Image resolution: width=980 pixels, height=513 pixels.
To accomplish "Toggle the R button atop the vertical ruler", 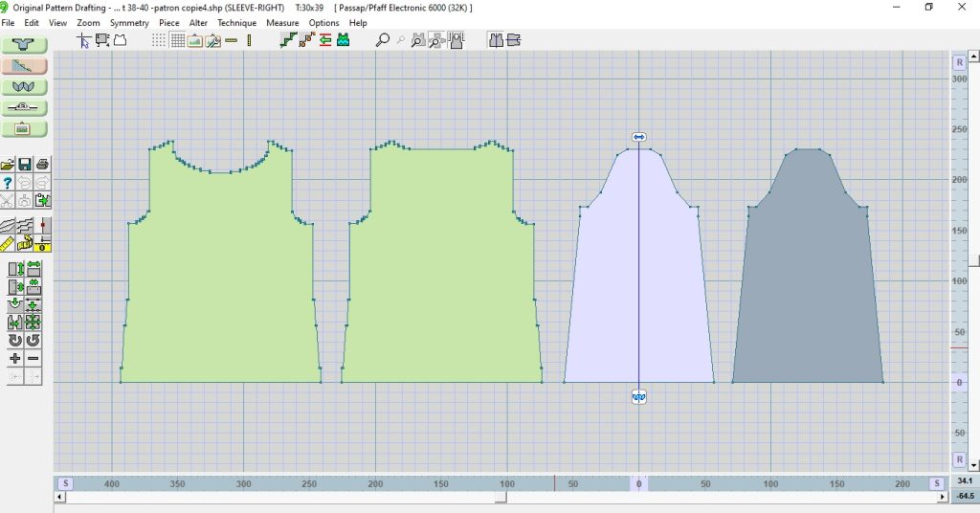I will [x=959, y=62].
